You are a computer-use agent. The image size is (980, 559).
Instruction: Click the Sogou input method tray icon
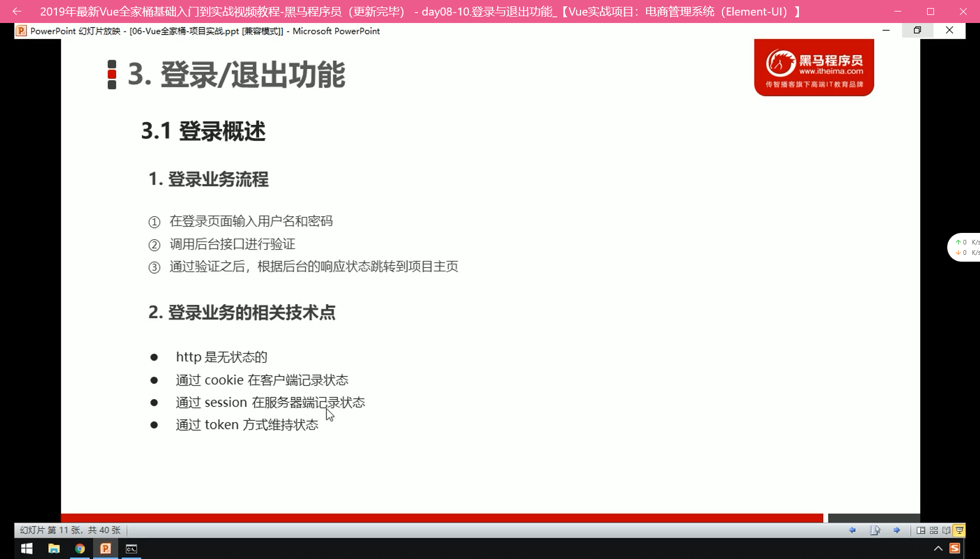point(955,549)
